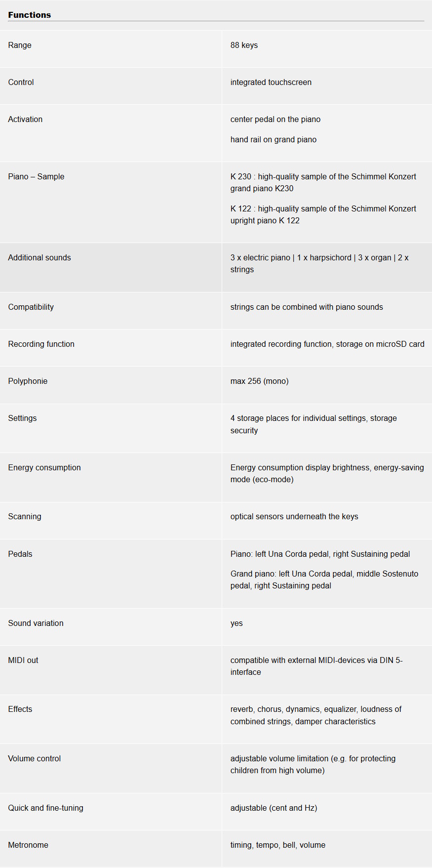432x868 pixels.
Task: Click the K 122 upright piano description
Action: [x=323, y=214]
